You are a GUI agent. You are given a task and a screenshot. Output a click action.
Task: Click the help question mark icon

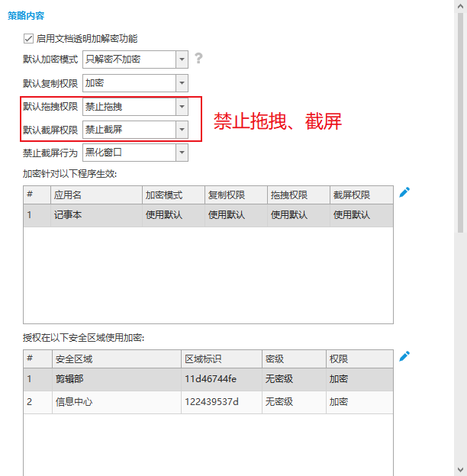pyautogui.click(x=198, y=59)
